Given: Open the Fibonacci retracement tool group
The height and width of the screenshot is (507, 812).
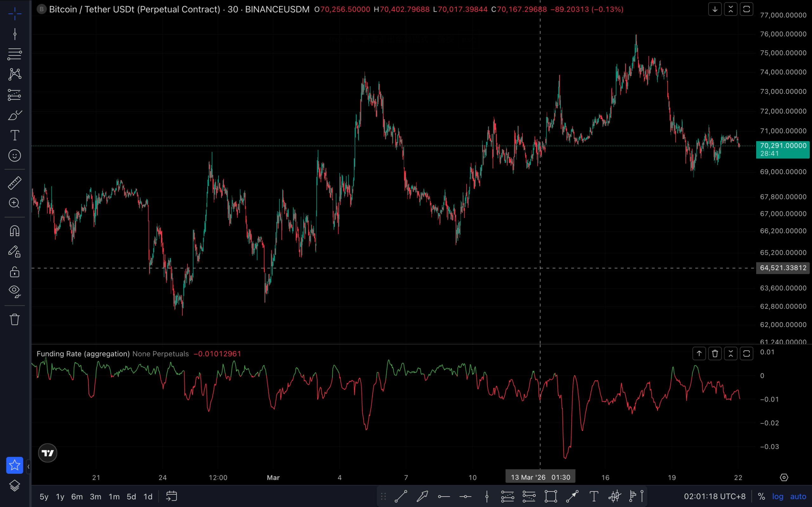Looking at the screenshot, I should click(x=15, y=54).
